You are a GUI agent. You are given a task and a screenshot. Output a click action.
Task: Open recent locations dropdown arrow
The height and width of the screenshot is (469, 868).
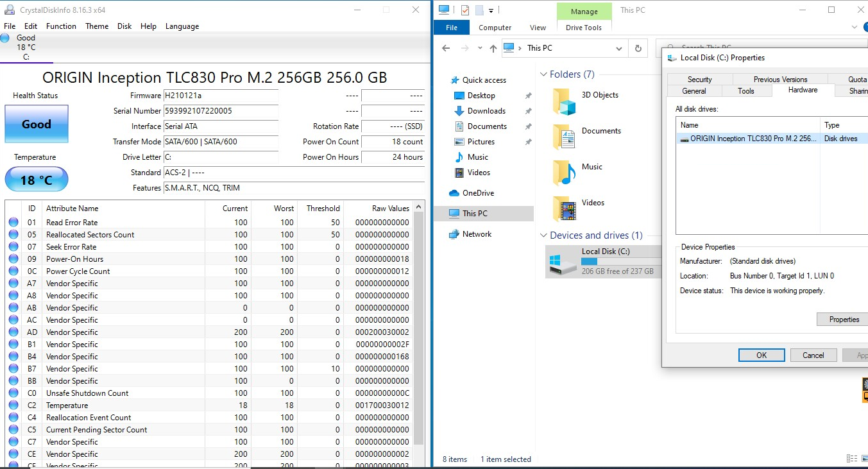(481, 48)
